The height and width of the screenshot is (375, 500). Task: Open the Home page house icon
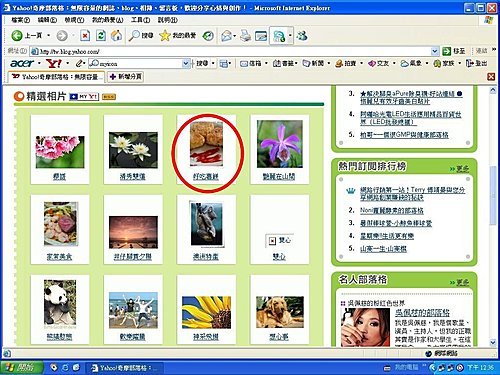point(116,35)
